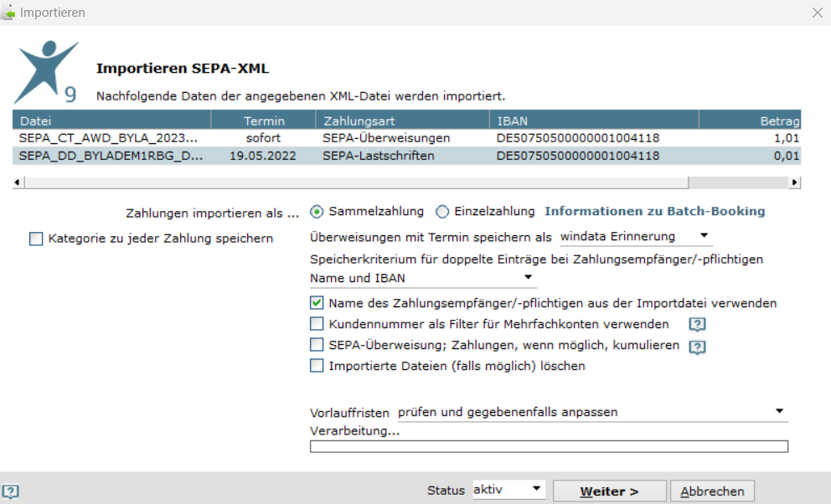Sort table by Zahlungsart column header
The image size is (831, 504).
(402, 121)
